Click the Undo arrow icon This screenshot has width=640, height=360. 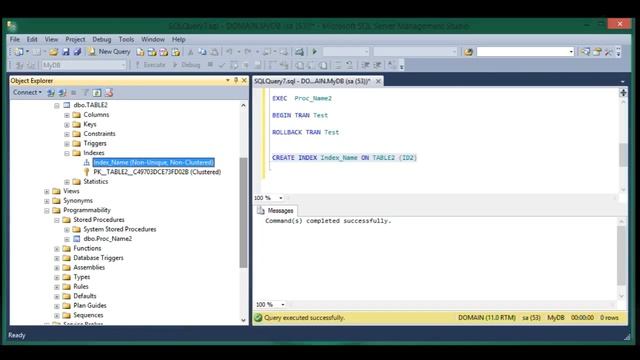tap(229, 52)
